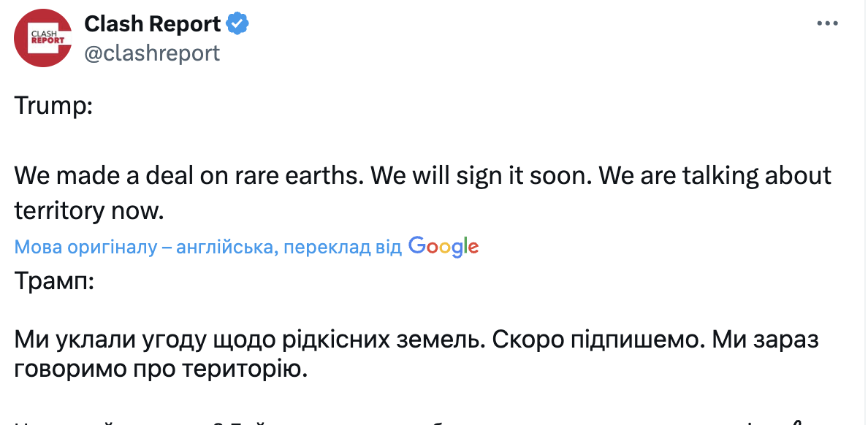Image resolution: width=868 pixels, height=425 pixels.
Task: Click the sentence "We made a deal on rare earths."
Action: click(x=188, y=176)
